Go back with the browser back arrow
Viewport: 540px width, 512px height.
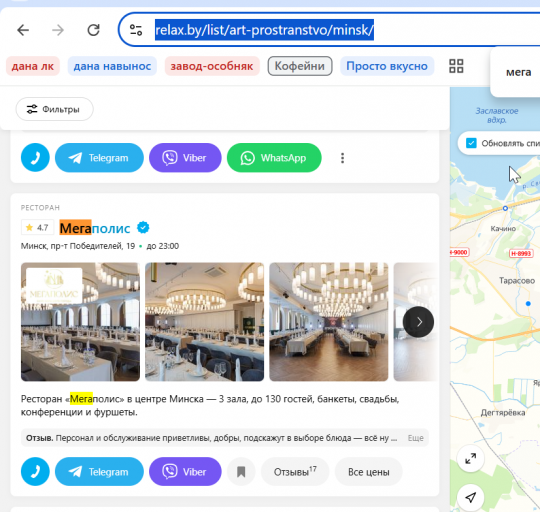coord(23,30)
